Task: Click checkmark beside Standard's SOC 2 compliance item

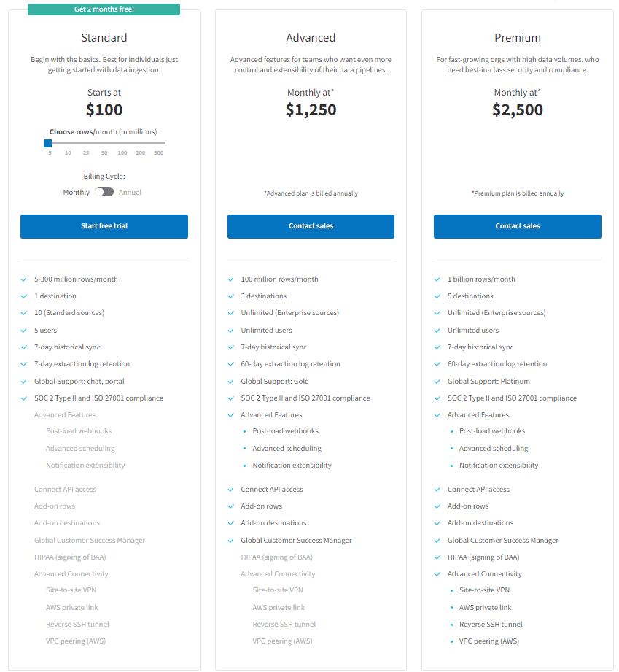Action: click(x=23, y=398)
